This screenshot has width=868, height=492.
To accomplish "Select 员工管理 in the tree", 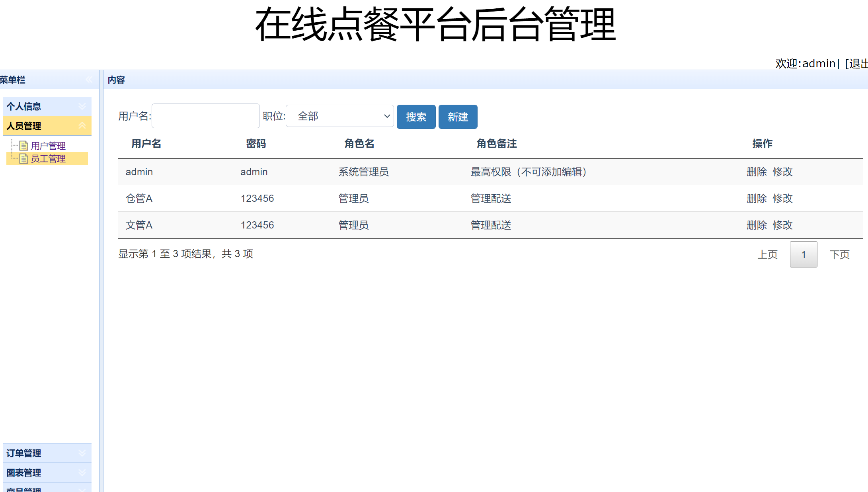I will click(49, 158).
